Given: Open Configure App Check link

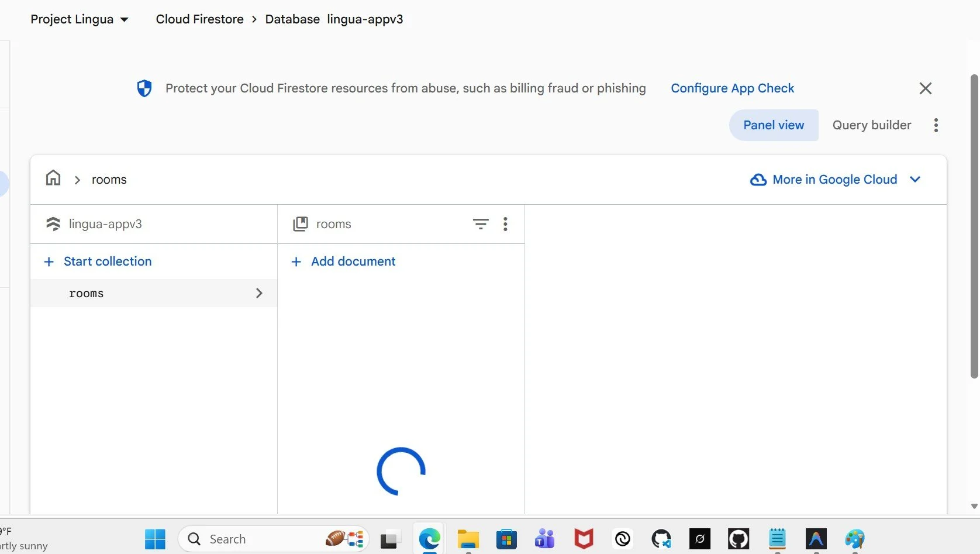Looking at the screenshot, I should pos(732,88).
